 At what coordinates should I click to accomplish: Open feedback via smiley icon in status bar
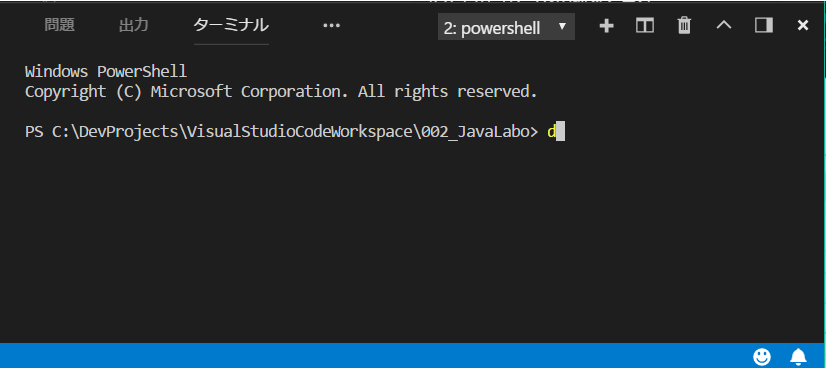[762, 356]
